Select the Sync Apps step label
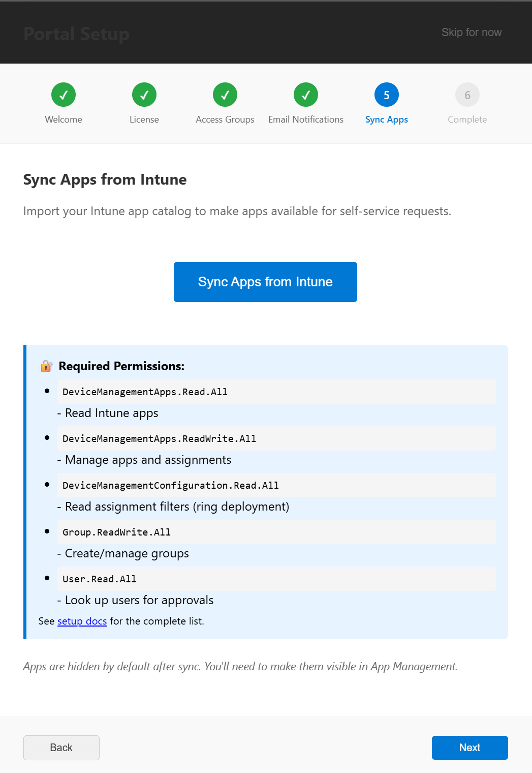The height and width of the screenshot is (773, 532). (387, 120)
